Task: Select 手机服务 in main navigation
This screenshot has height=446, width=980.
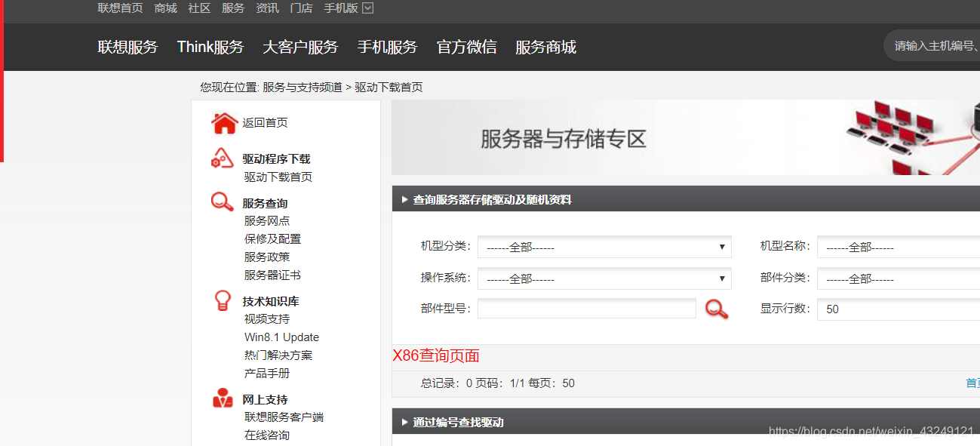Action: click(387, 47)
